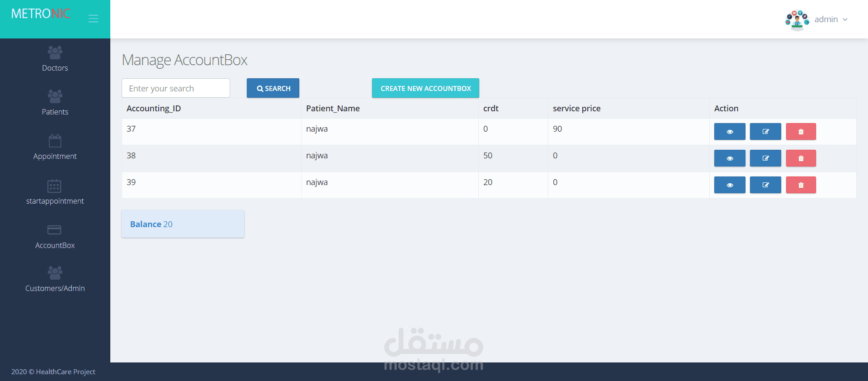
Task: Open the startappointment calendar icon
Action: point(54,186)
